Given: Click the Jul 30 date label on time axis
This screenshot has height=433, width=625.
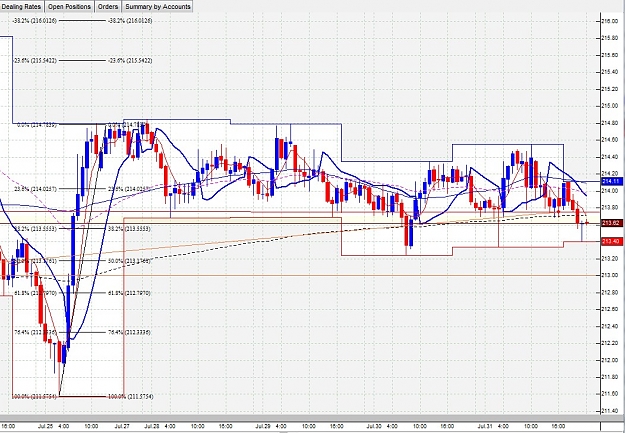Looking at the screenshot, I should pyautogui.click(x=374, y=426).
